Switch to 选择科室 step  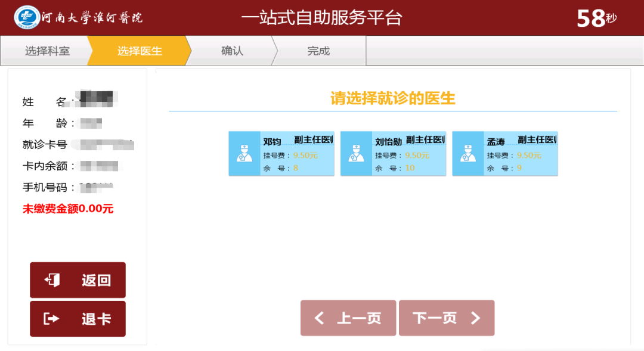pos(47,51)
